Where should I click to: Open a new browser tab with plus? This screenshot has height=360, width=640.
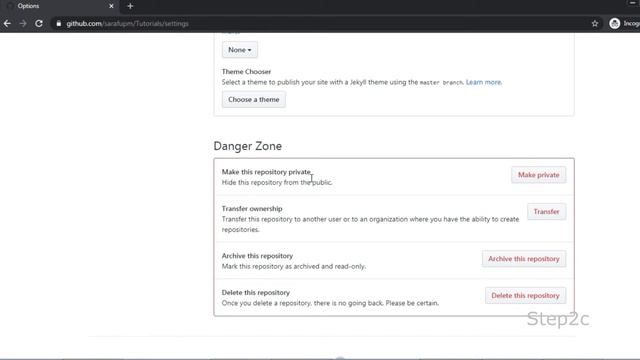(x=130, y=6)
